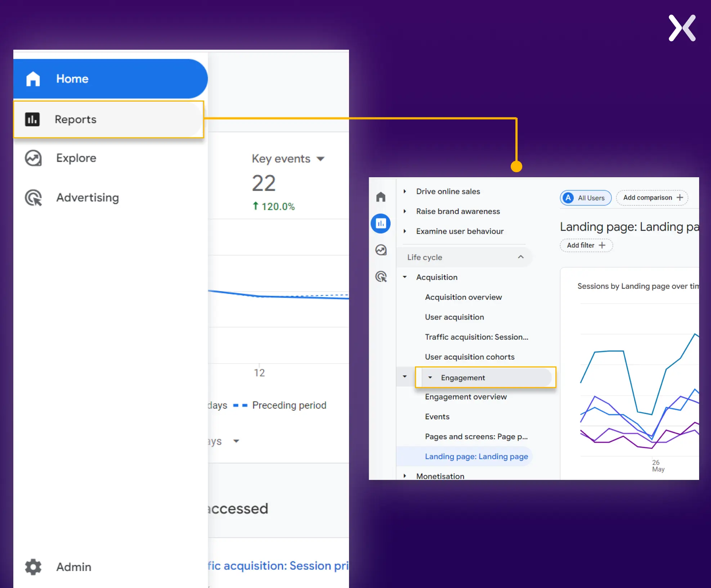Screen dimensions: 711x588
Task: Select Landing page: Landing page report
Action: [464, 456]
